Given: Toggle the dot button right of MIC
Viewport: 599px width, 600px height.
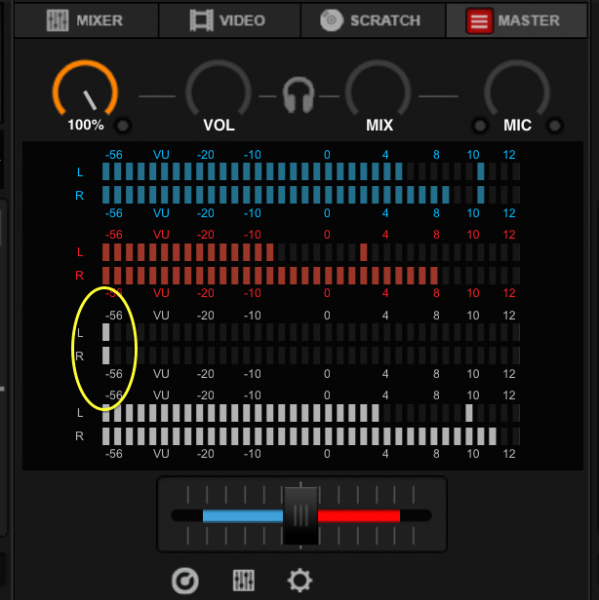Looking at the screenshot, I should [555, 126].
